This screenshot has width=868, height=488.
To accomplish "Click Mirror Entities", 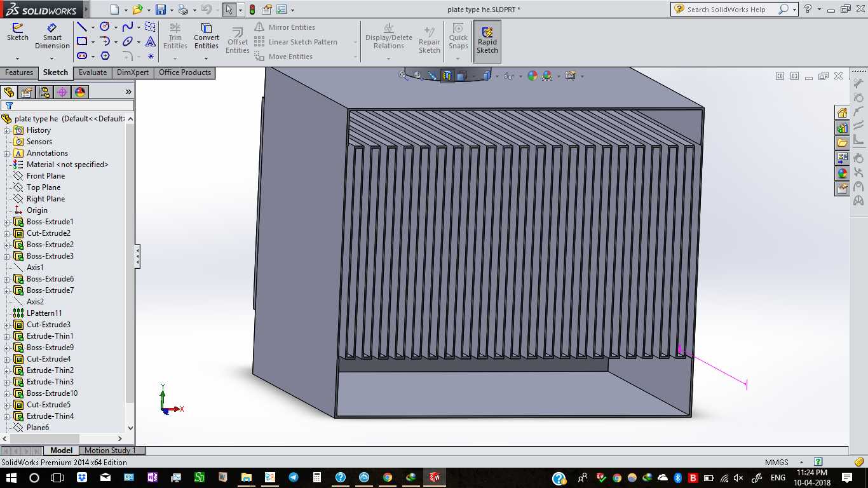I will pos(285,27).
